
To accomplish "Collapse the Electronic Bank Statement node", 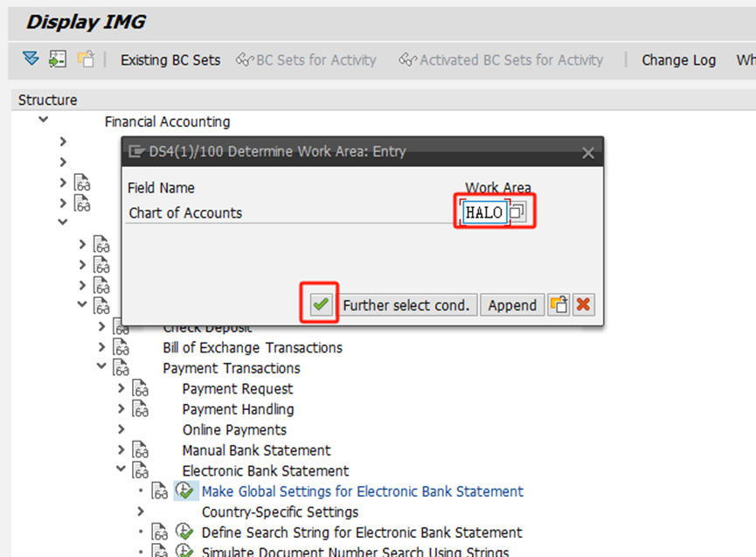I will click(121, 470).
